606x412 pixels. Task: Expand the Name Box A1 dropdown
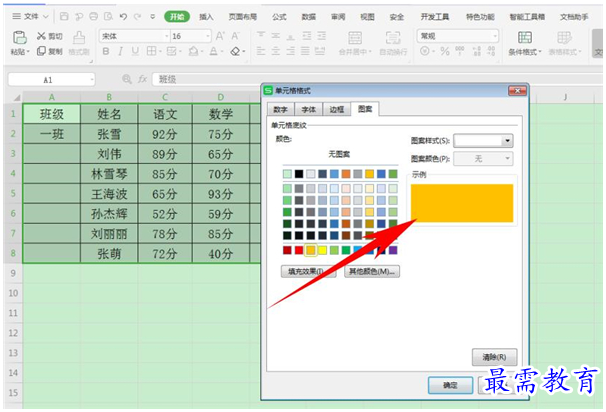coord(92,80)
